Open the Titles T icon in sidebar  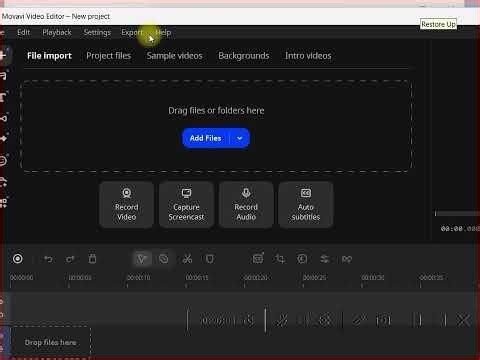[x=3, y=97]
